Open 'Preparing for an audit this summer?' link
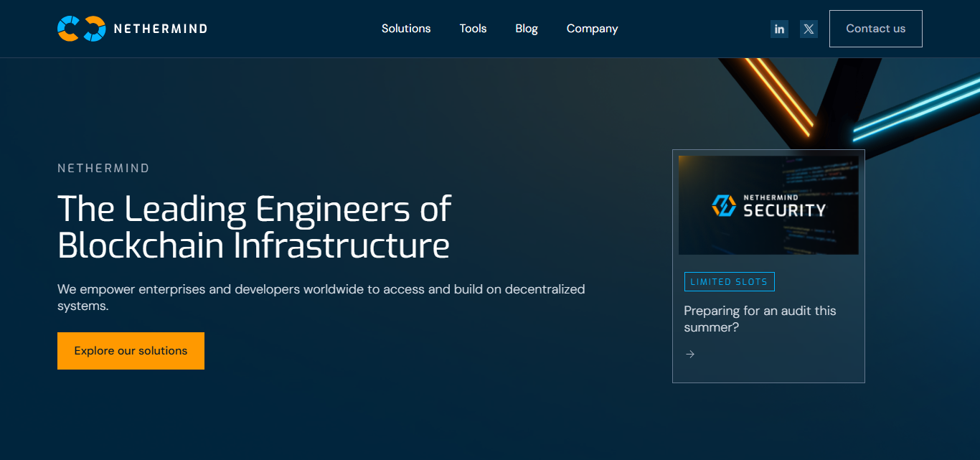This screenshot has width=980, height=460. 760,319
